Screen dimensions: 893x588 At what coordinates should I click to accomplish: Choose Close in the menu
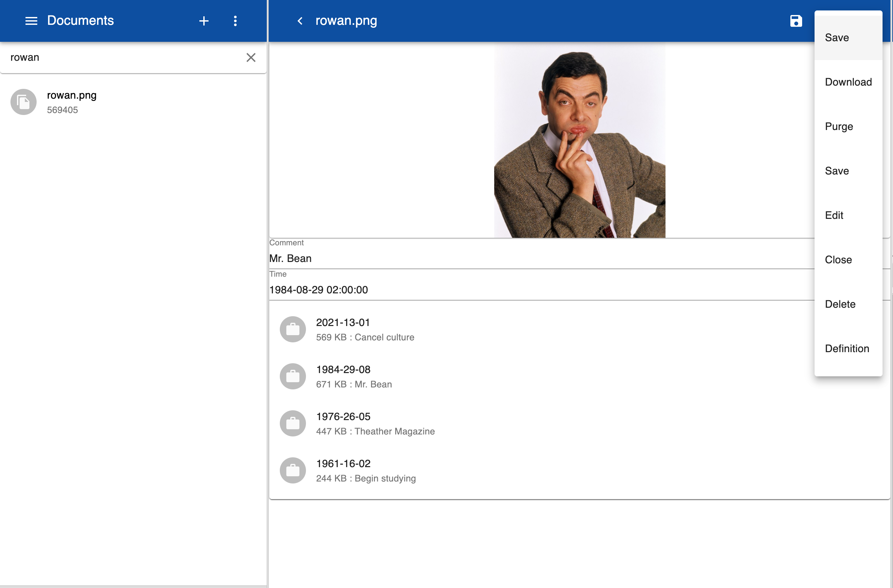pyautogui.click(x=848, y=260)
